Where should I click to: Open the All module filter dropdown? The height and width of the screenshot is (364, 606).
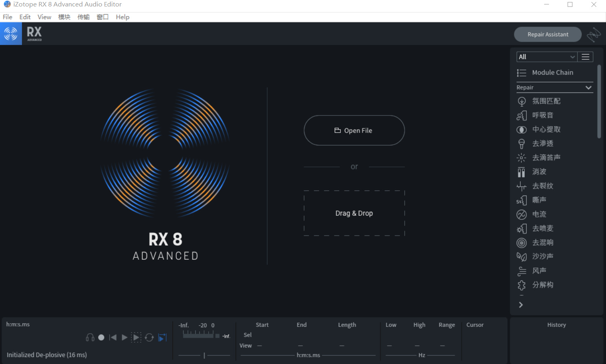pos(547,57)
